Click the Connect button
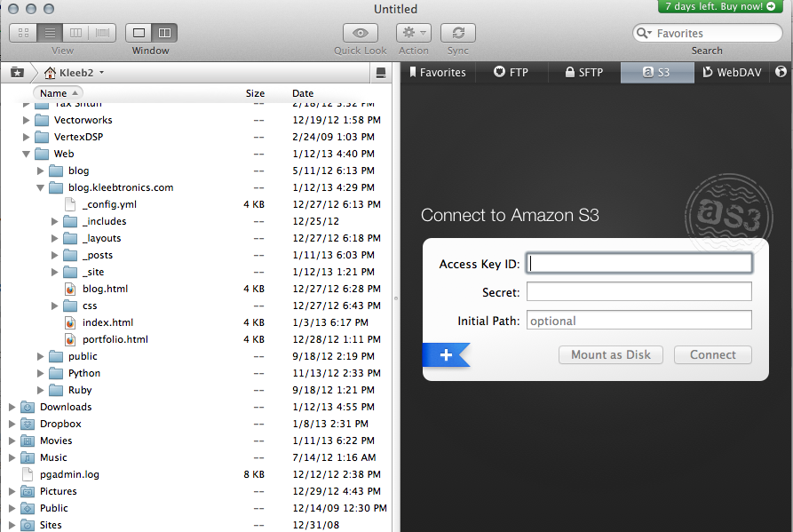Image resolution: width=793 pixels, height=532 pixels. (712, 354)
